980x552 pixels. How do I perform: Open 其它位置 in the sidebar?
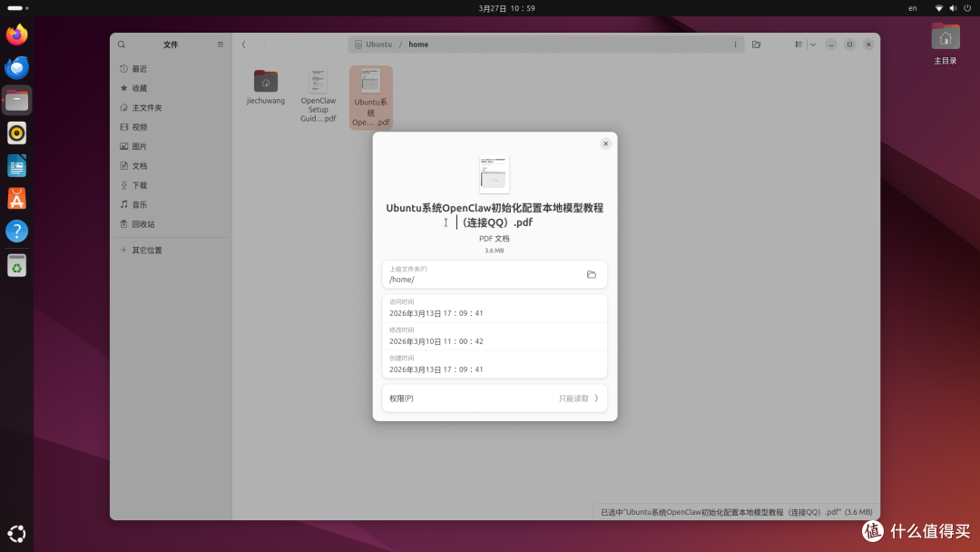point(170,250)
